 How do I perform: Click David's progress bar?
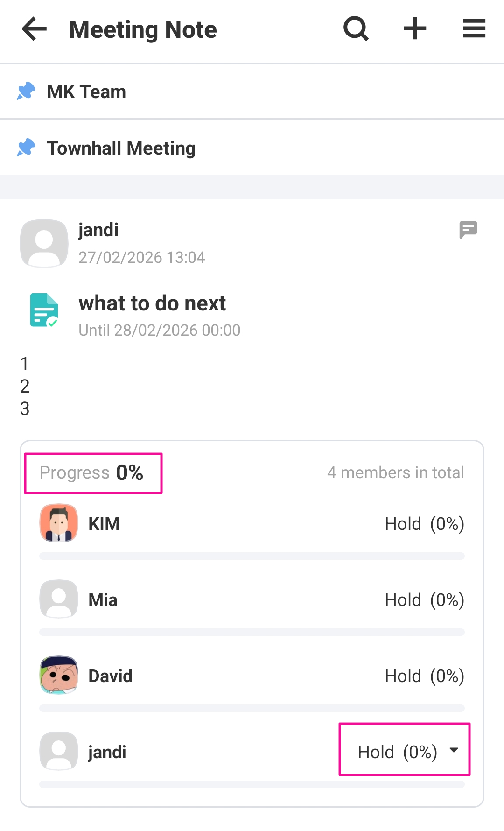pyautogui.click(x=252, y=708)
